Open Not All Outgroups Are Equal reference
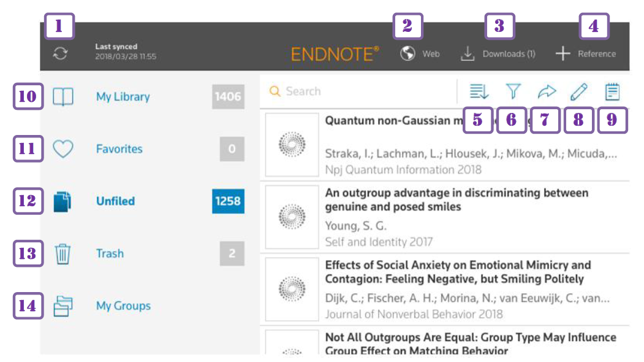Viewport: 644px width, 362px height. coord(470,344)
